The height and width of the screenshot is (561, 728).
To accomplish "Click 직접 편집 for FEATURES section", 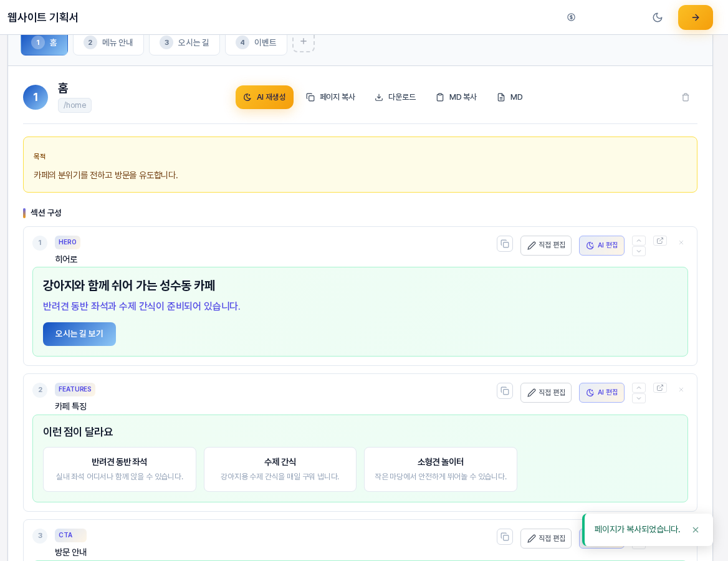I will coord(546,393).
